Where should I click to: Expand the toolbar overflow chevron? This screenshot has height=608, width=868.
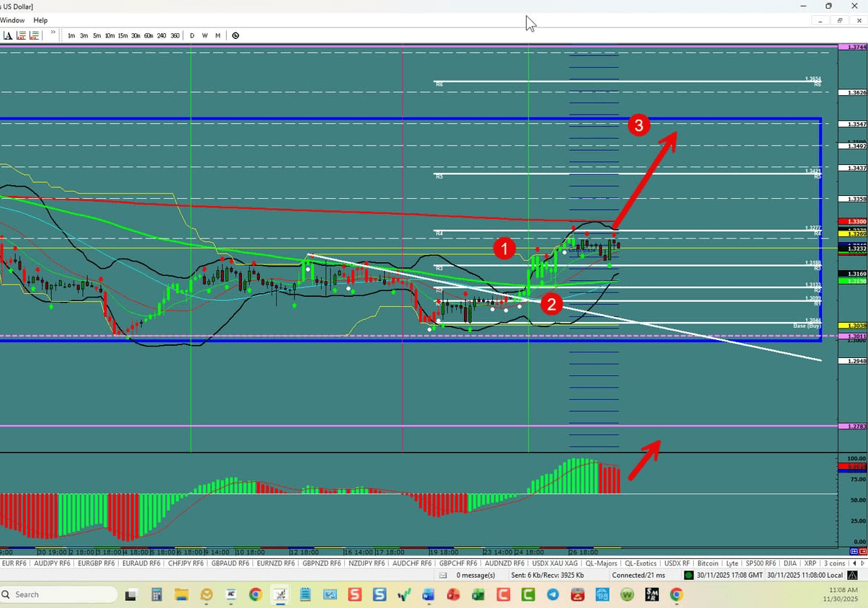(x=52, y=33)
